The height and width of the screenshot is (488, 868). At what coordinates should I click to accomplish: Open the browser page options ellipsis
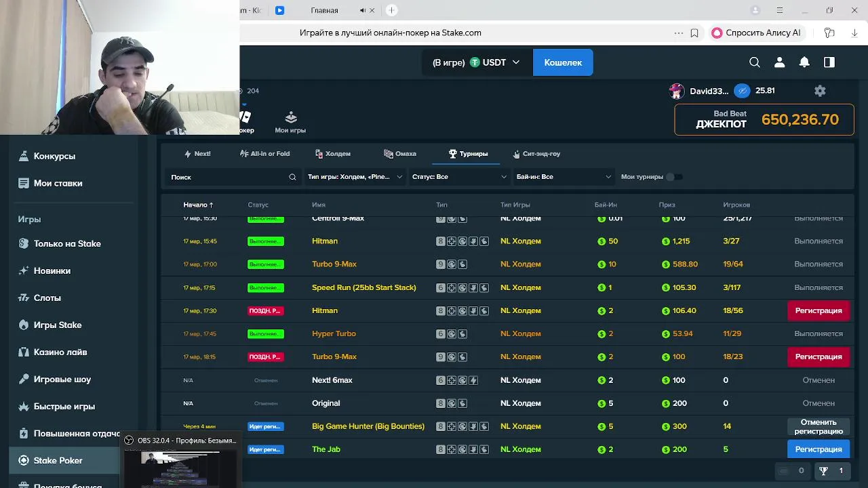tap(679, 33)
